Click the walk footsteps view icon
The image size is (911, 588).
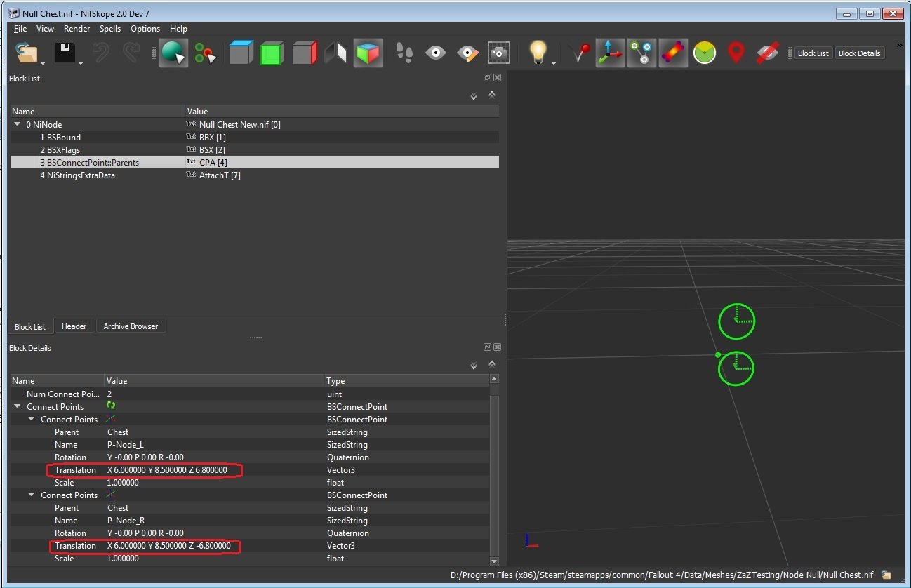pos(404,53)
